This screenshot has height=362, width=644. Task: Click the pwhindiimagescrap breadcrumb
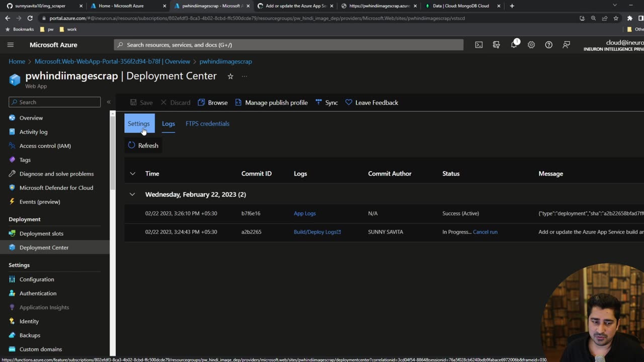coord(225,61)
